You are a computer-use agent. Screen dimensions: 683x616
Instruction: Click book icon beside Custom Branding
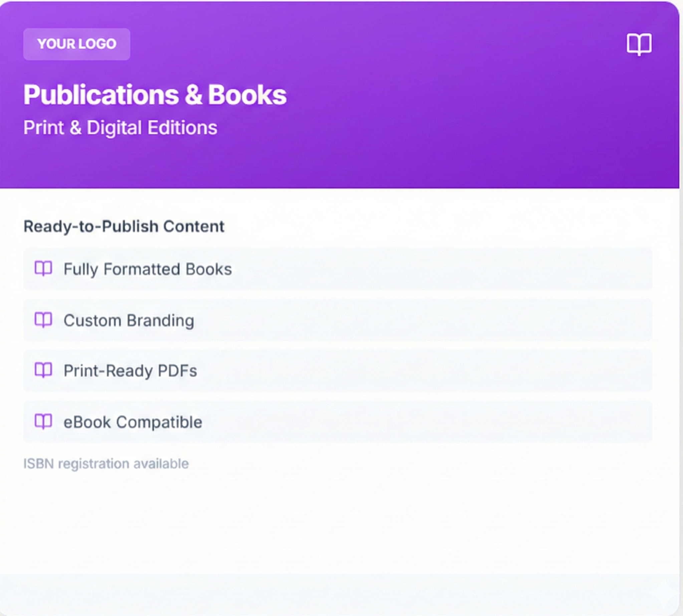coord(44,320)
